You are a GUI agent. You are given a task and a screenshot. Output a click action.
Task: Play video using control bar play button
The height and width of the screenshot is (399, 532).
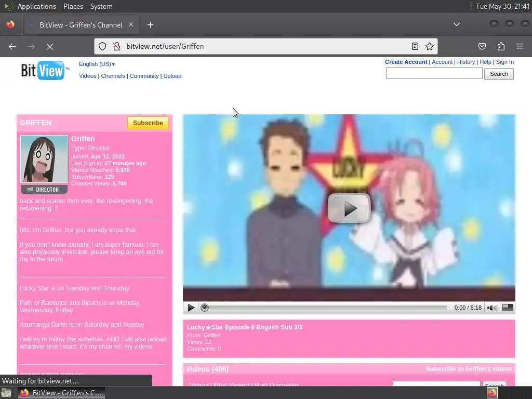pos(191,308)
